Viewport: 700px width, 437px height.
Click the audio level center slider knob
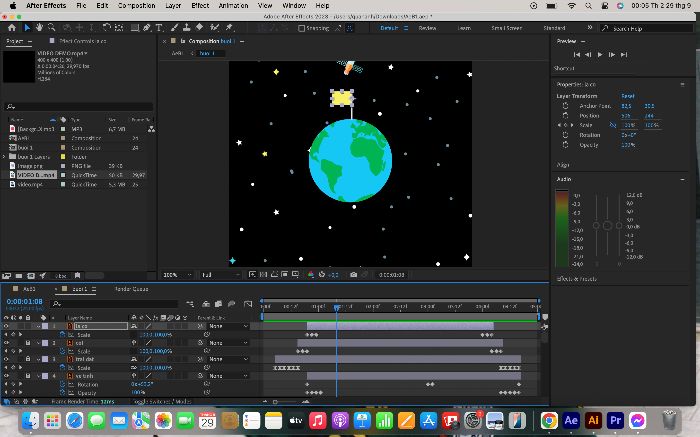(607, 225)
